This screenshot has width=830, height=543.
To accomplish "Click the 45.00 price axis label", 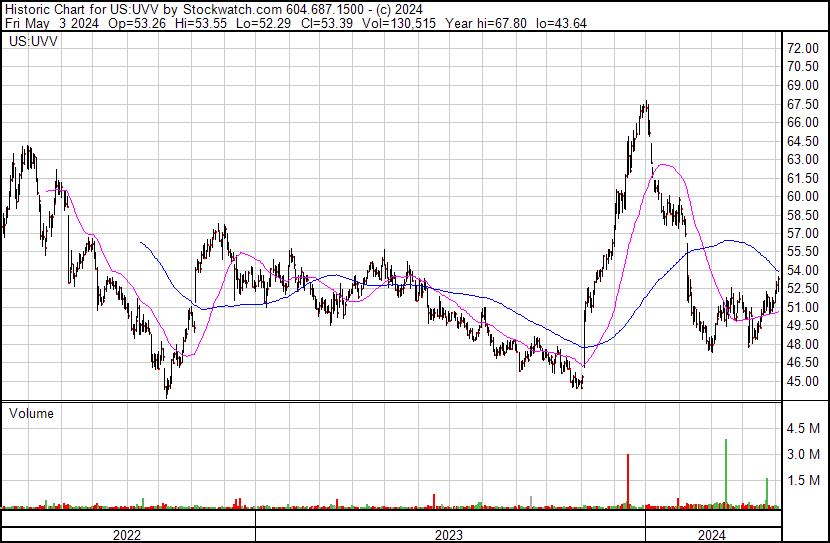I will click(x=803, y=381).
